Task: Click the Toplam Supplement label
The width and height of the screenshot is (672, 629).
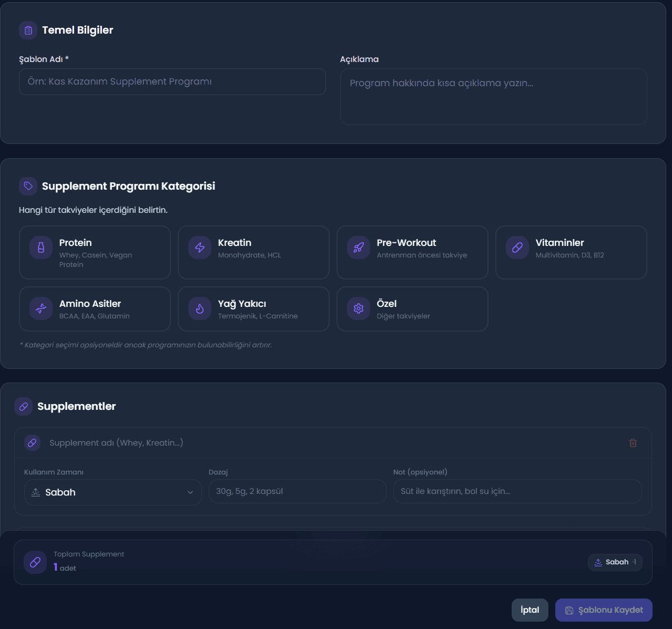Action: [89, 554]
